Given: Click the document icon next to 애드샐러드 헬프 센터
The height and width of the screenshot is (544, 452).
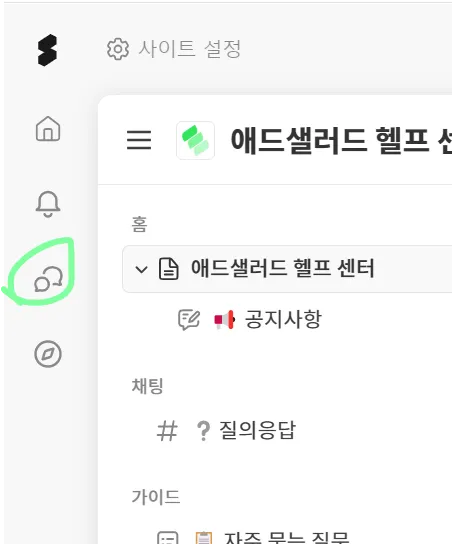Looking at the screenshot, I should tap(169, 269).
